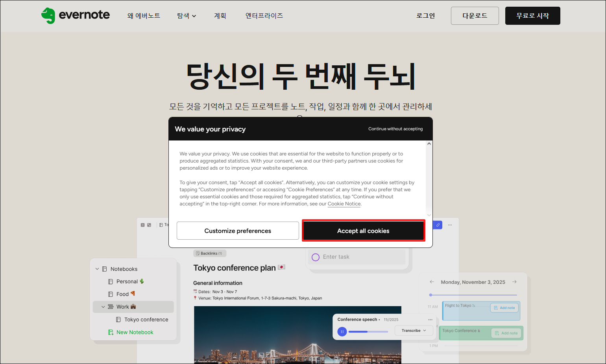
Task: Expand the 탐색 dropdown menu
Action: 187,16
